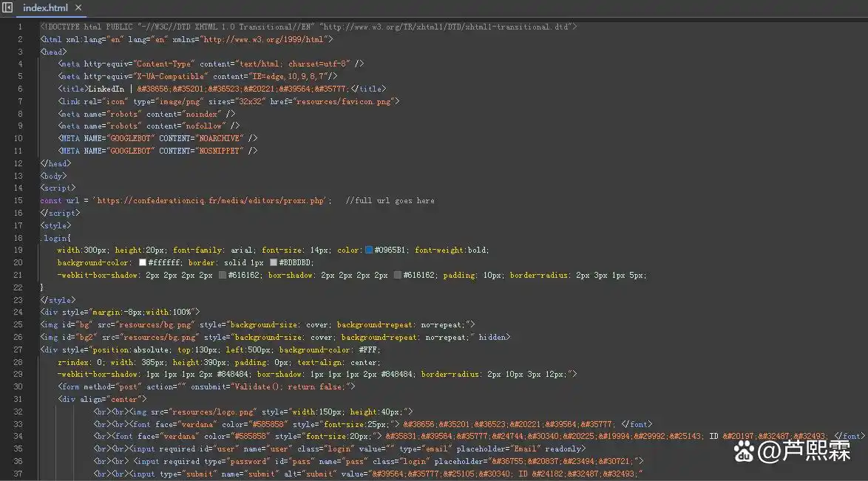Viewport: 868px width, 481px height.
Task: Click the "Validate(); return false;" onsubmit value
Action: point(290,387)
